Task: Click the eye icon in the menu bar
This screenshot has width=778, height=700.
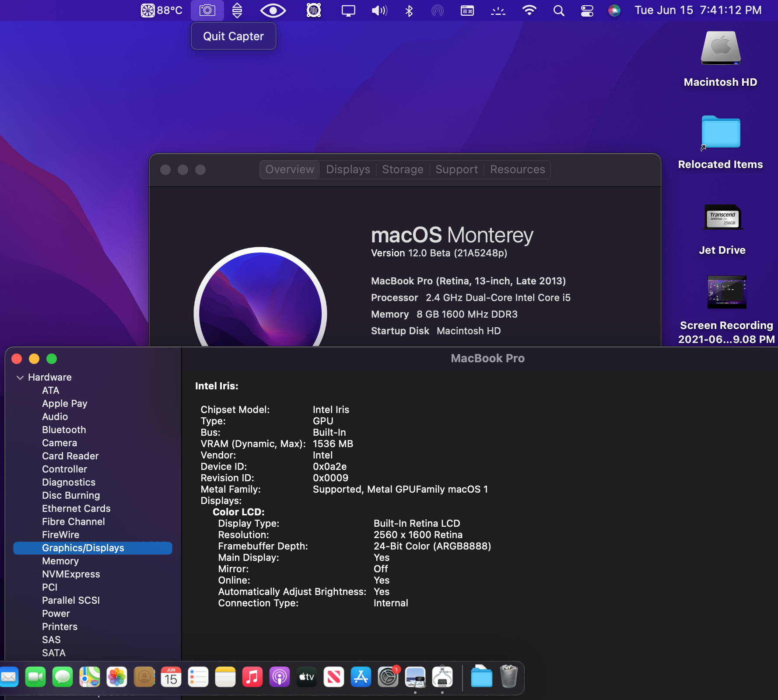Action: pyautogui.click(x=273, y=10)
